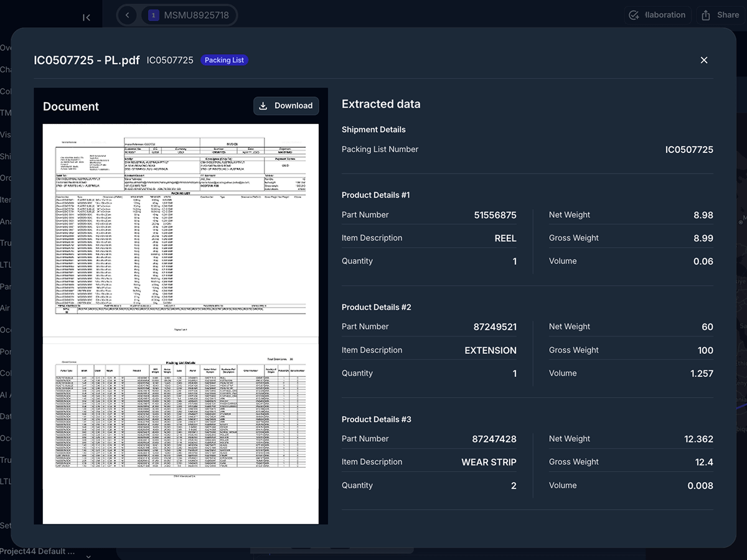This screenshot has height=560, width=747.
Task: Click document ID IC0507725 beside file name
Action: (x=170, y=60)
